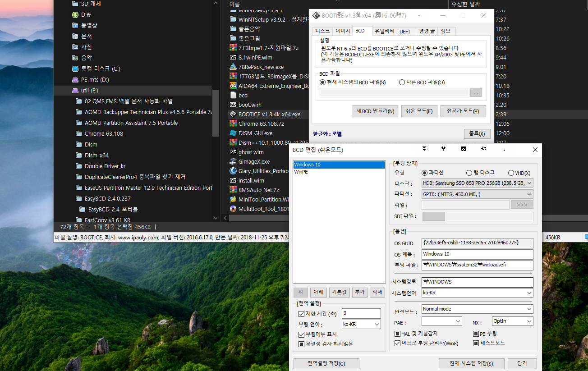Screen dimensions: 588x371
Task: Toggle the PE 부팅 checkbox
Action: click(x=476, y=334)
